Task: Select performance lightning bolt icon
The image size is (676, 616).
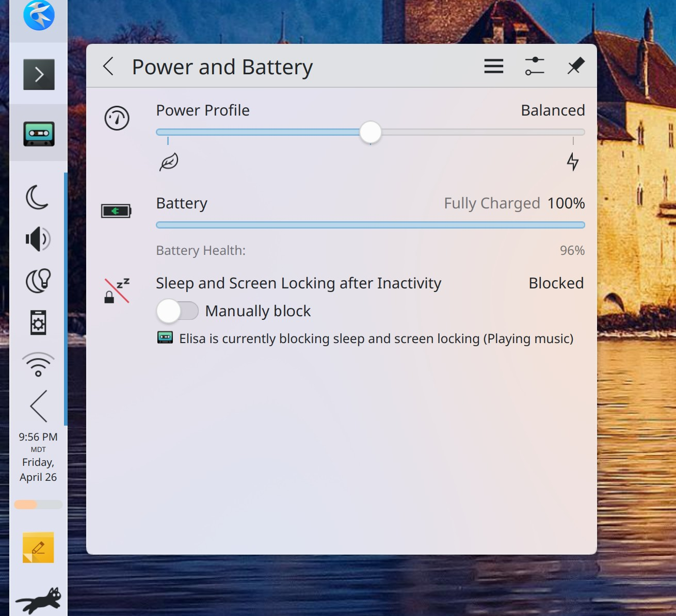Action: pos(572,162)
